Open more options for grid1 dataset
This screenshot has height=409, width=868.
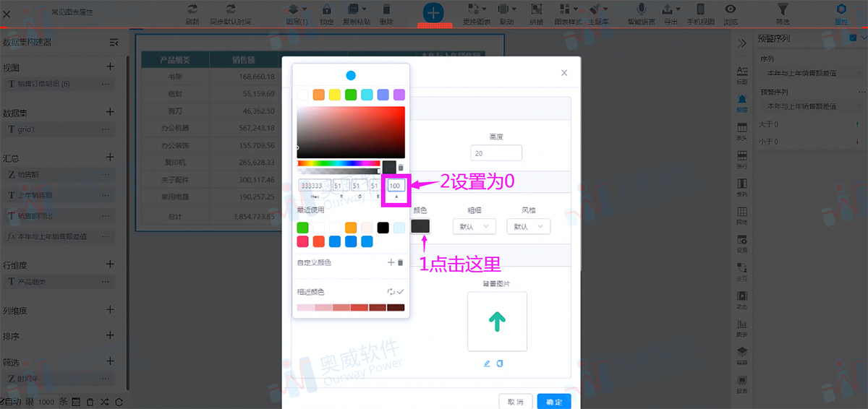(106, 129)
